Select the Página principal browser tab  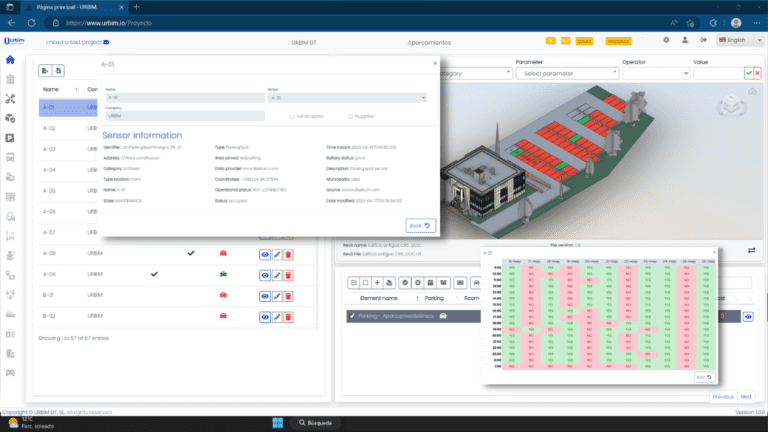coord(73,7)
